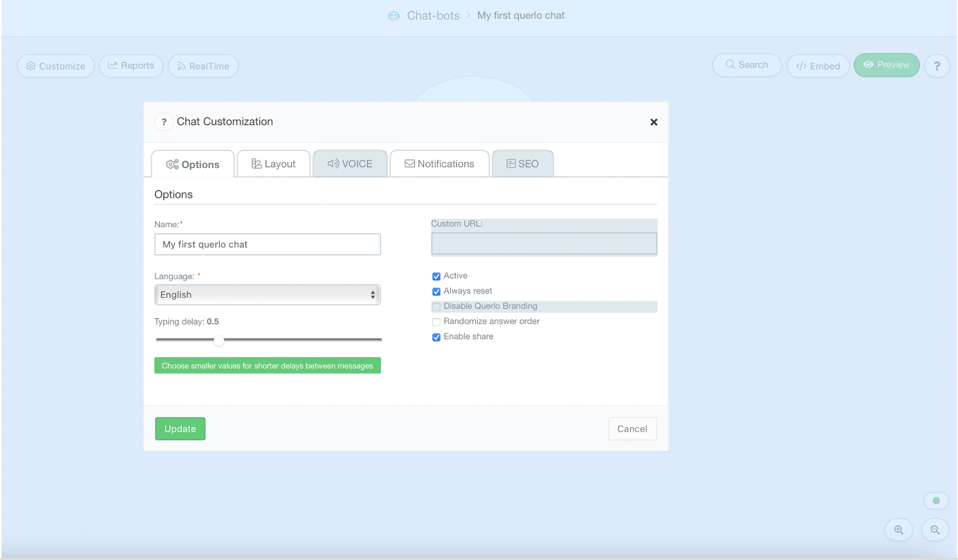
Task: Click inside the Name input field
Action: click(267, 244)
